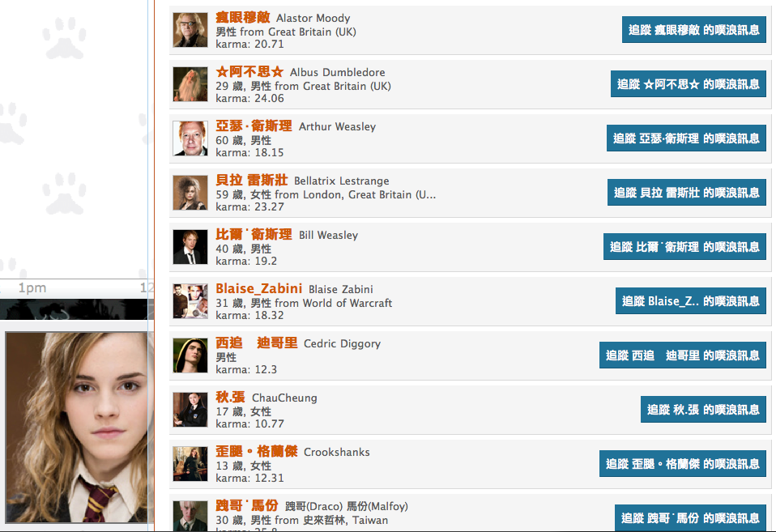Follow ☆阿不思☆ with the blue button
Screen dimensions: 776x532
[x=689, y=84]
